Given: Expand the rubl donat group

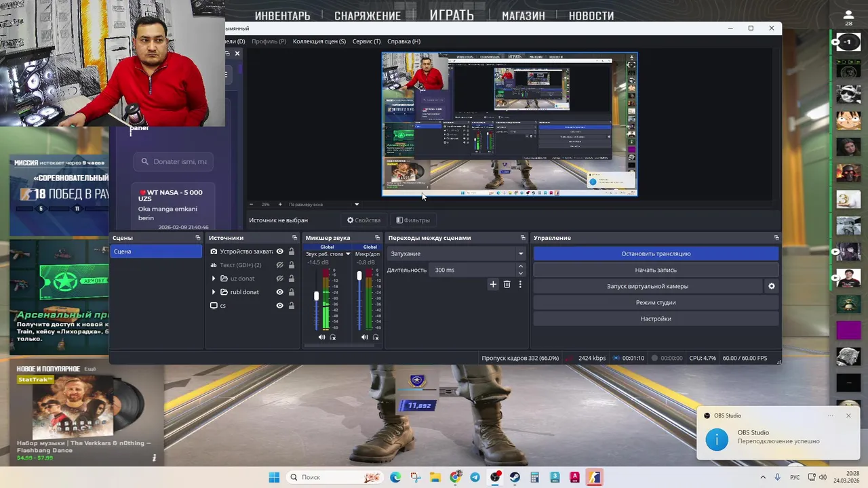Looking at the screenshot, I should [x=214, y=292].
